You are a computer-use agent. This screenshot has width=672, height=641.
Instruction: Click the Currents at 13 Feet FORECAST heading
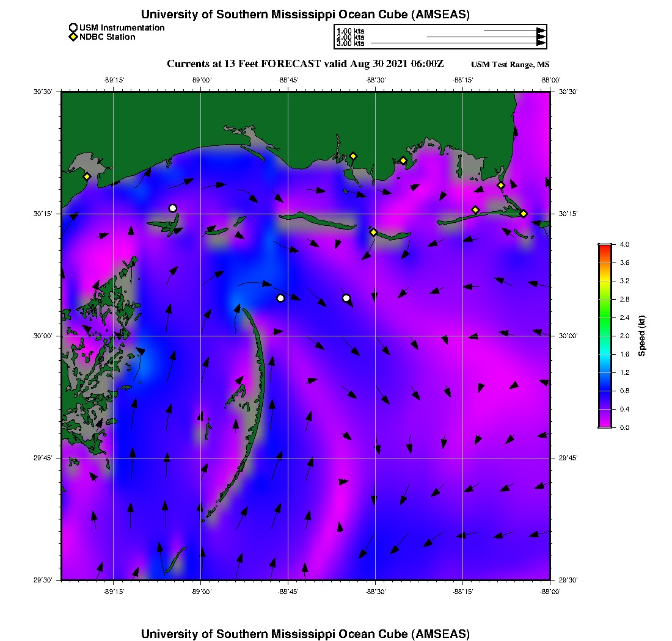[305, 64]
